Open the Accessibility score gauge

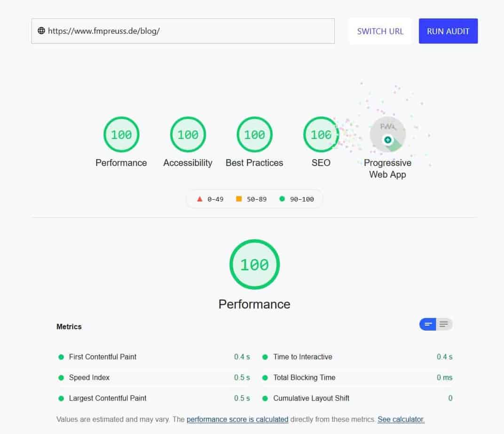188,134
